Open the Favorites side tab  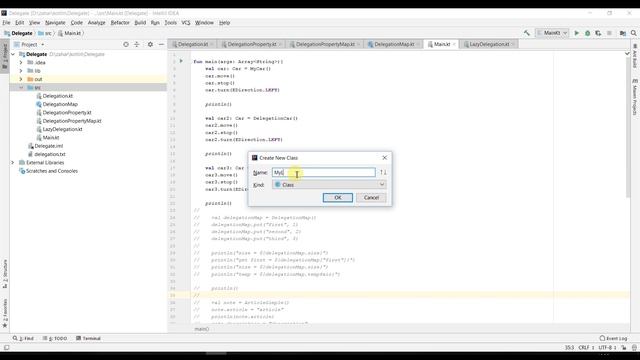click(5, 313)
